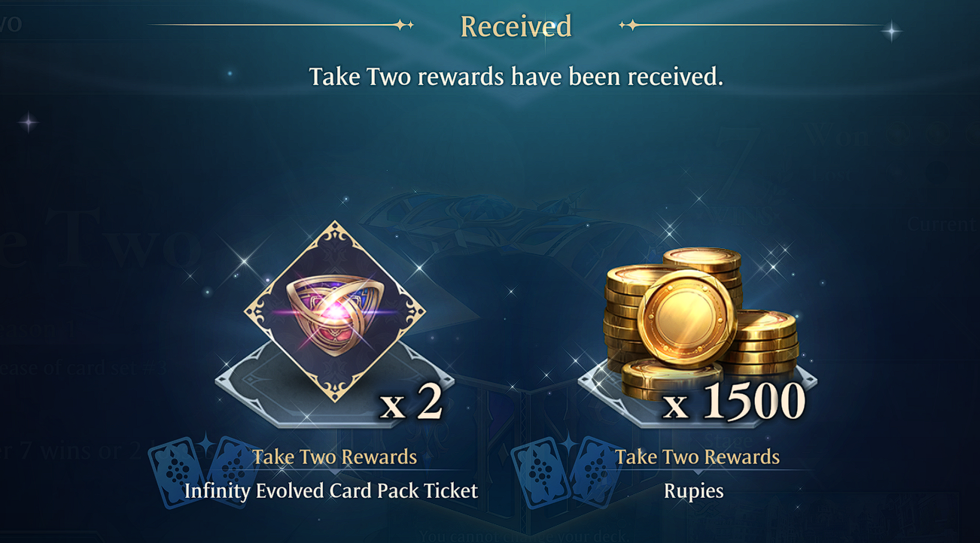Screen dimensions: 980x543
Task: Click Take Two Rewards label above ticket name
Action: (334, 457)
